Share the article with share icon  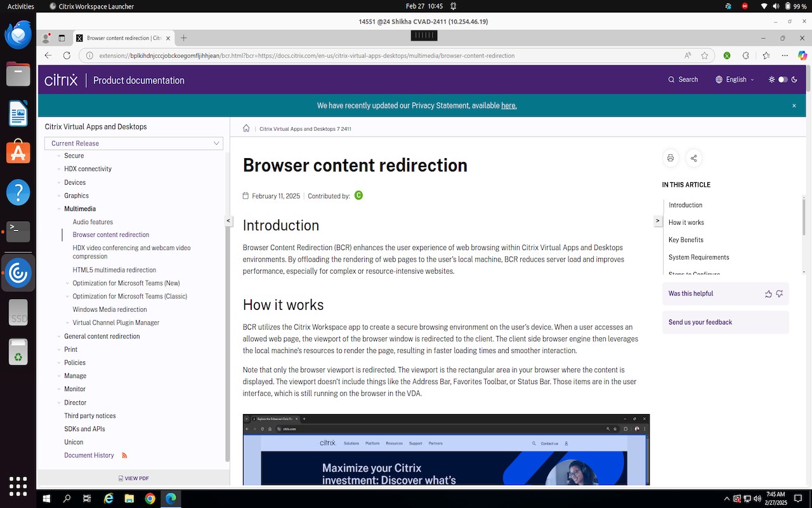coord(693,158)
